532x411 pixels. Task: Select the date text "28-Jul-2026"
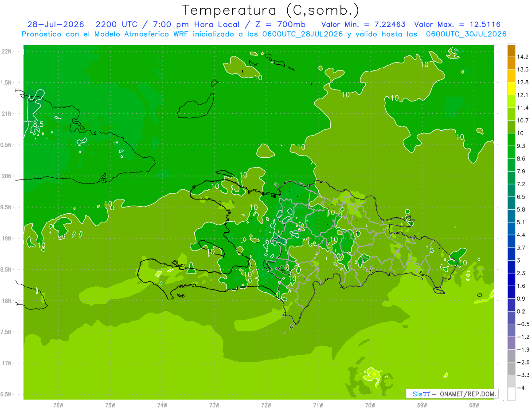pos(55,24)
